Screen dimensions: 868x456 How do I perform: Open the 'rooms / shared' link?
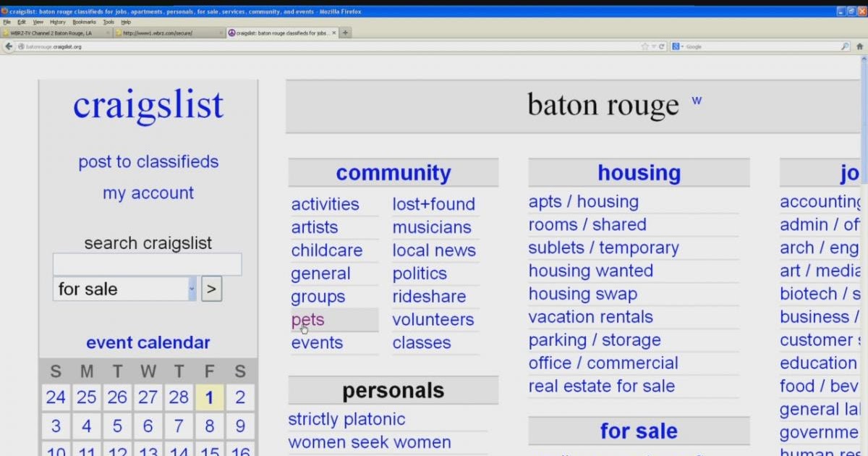pyautogui.click(x=587, y=225)
